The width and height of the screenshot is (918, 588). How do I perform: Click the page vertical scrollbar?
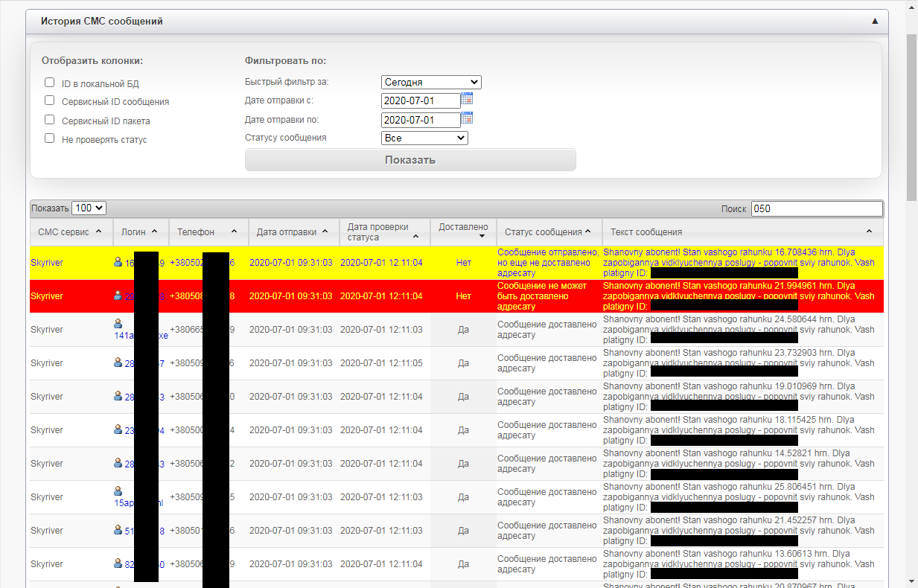[x=911, y=298]
